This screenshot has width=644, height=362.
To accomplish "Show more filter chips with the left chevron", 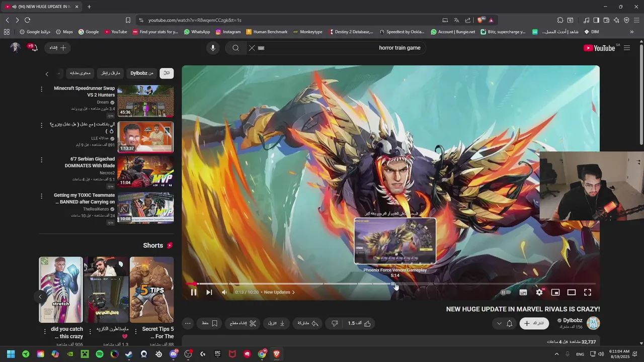I will [47, 74].
